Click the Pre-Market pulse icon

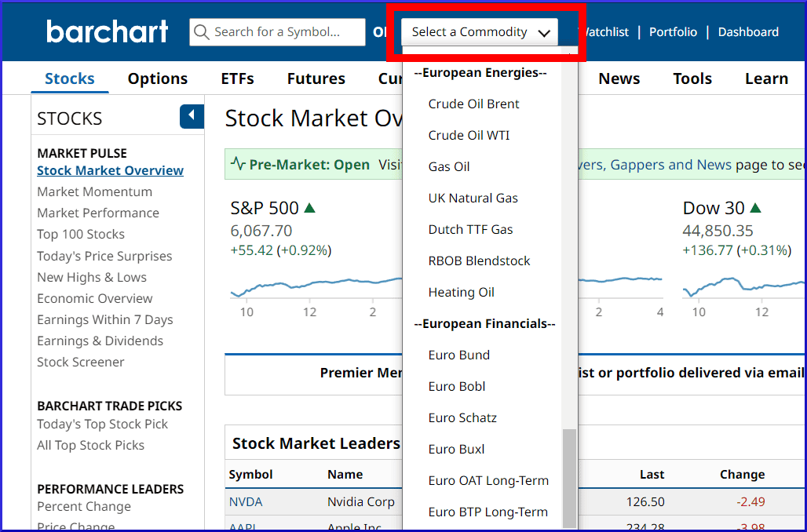point(238,165)
